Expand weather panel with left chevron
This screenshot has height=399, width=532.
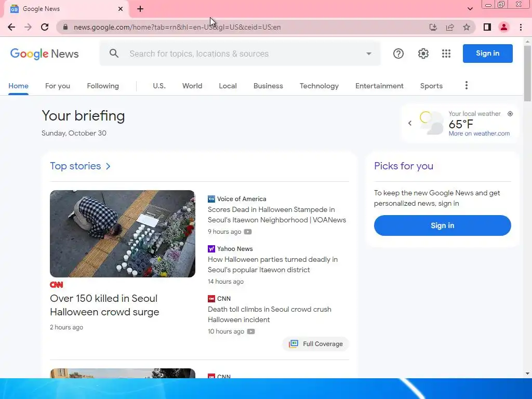(x=410, y=123)
